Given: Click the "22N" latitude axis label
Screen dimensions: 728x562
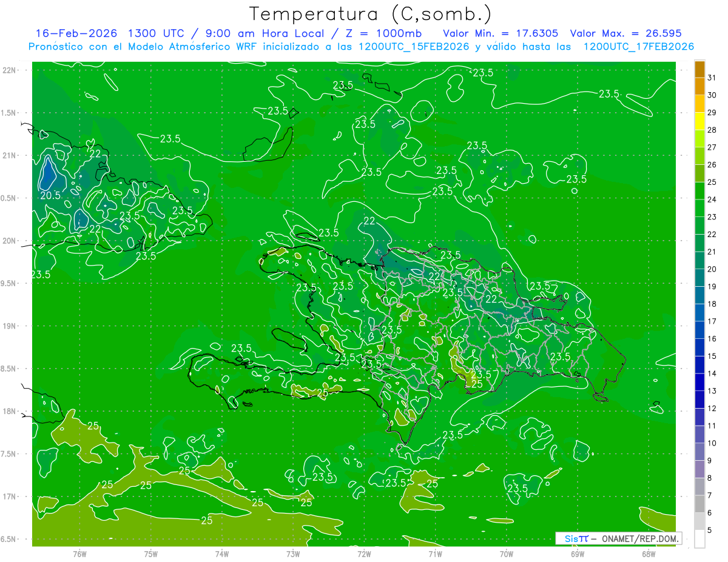Looking at the screenshot, I should 10,70.
